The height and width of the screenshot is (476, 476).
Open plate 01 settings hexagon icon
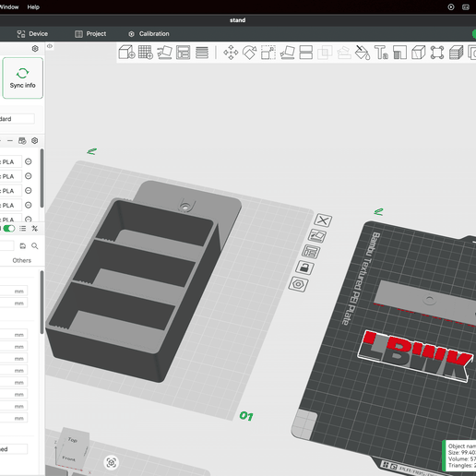pyautogui.click(x=298, y=284)
